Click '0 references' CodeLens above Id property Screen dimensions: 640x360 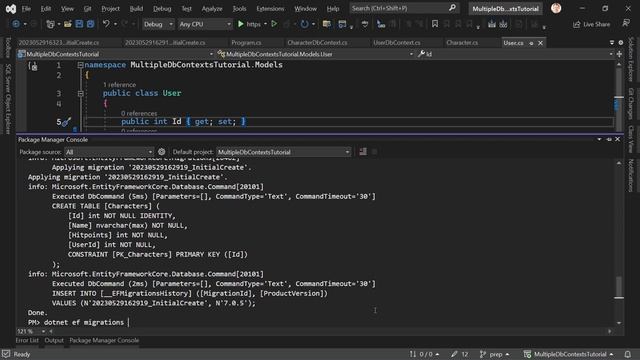click(x=139, y=113)
